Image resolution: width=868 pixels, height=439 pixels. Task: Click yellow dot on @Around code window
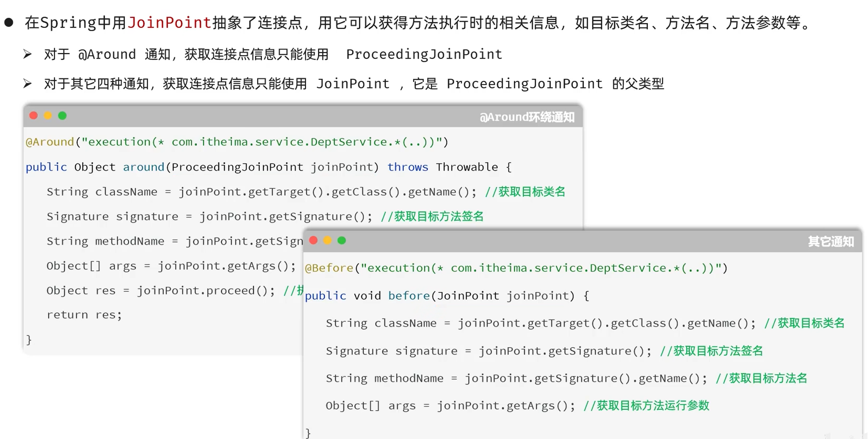[48, 115]
